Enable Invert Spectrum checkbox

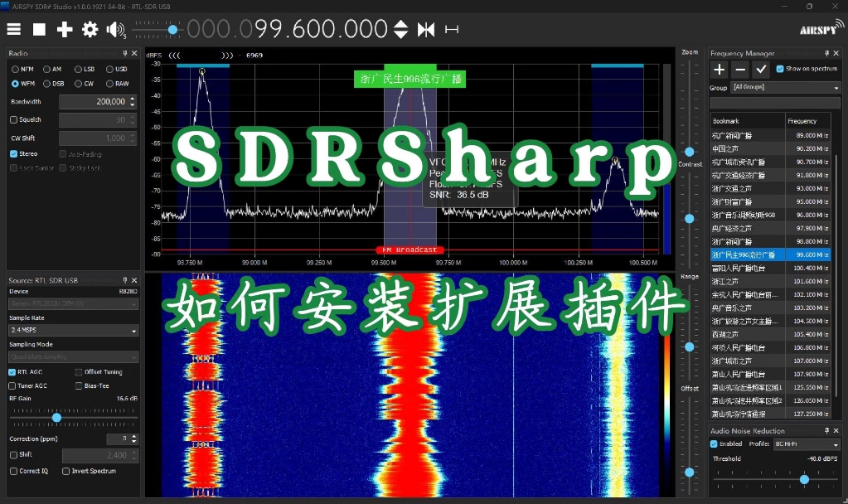tap(65, 471)
